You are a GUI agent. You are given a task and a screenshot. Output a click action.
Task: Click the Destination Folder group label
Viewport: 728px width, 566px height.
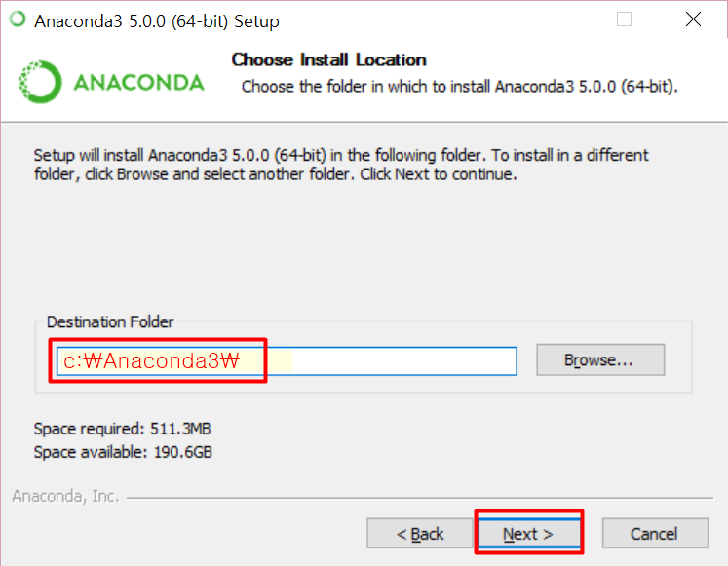110,322
